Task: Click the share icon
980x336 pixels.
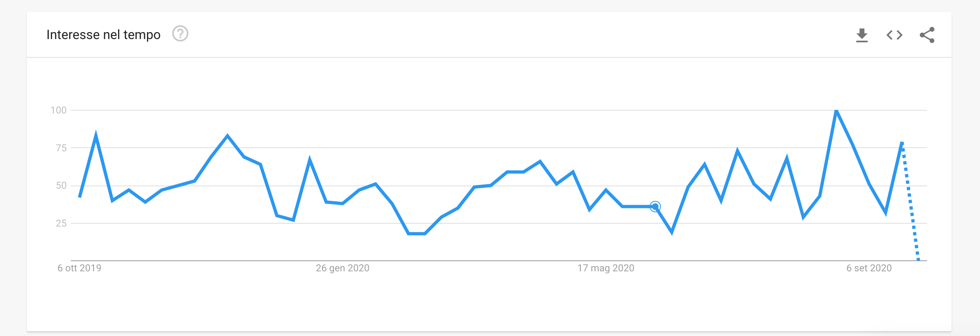Action: pos(927,35)
